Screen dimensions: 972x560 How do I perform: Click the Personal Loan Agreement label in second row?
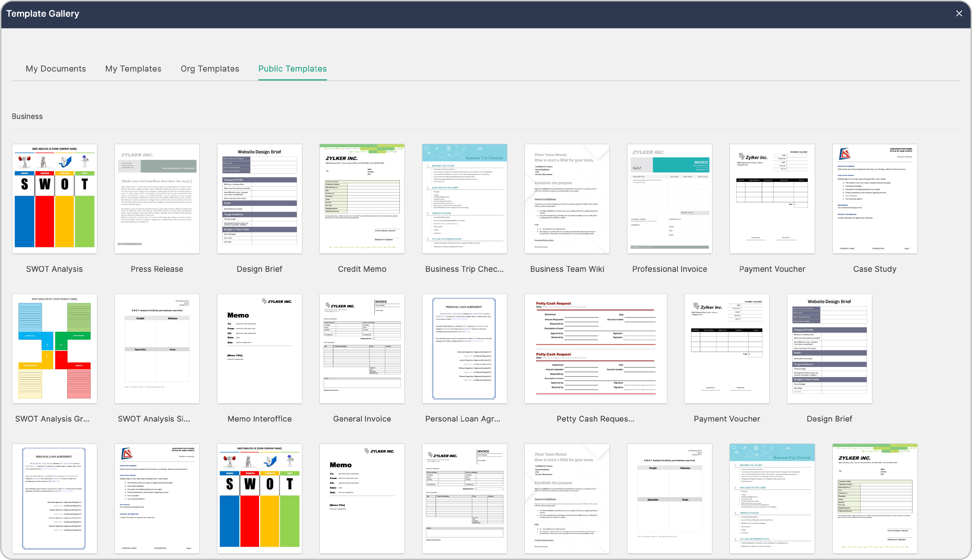click(463, 419)
